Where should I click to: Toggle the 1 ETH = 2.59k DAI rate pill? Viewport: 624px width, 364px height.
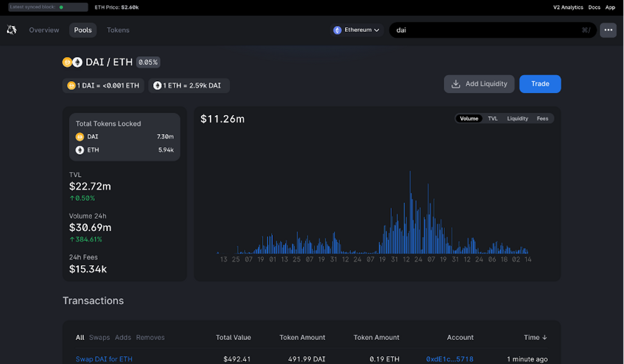tap(189, 85)
